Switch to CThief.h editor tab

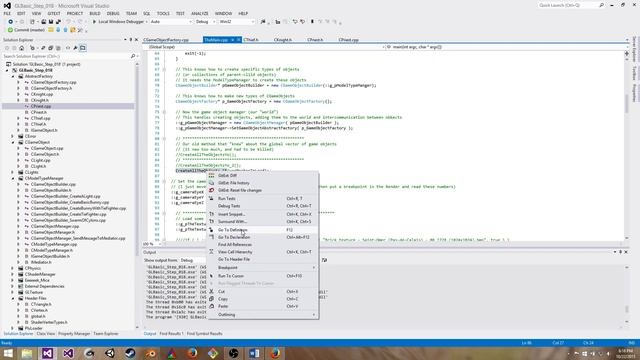251,40
